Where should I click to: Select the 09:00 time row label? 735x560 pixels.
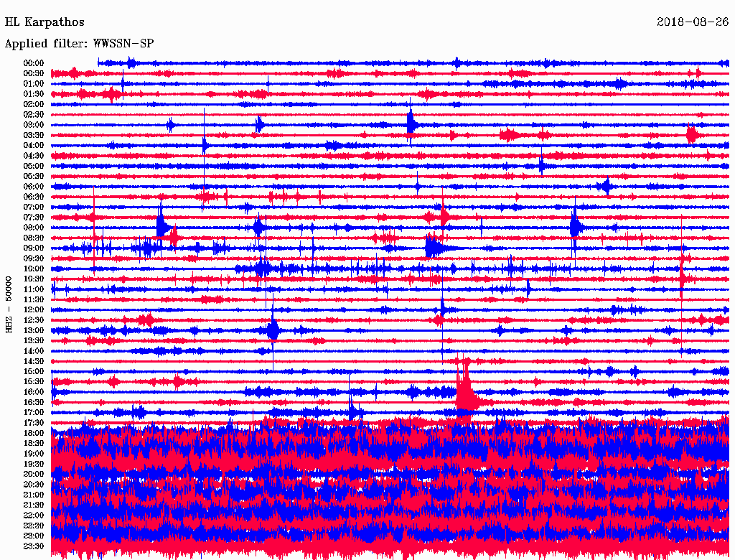34,248
